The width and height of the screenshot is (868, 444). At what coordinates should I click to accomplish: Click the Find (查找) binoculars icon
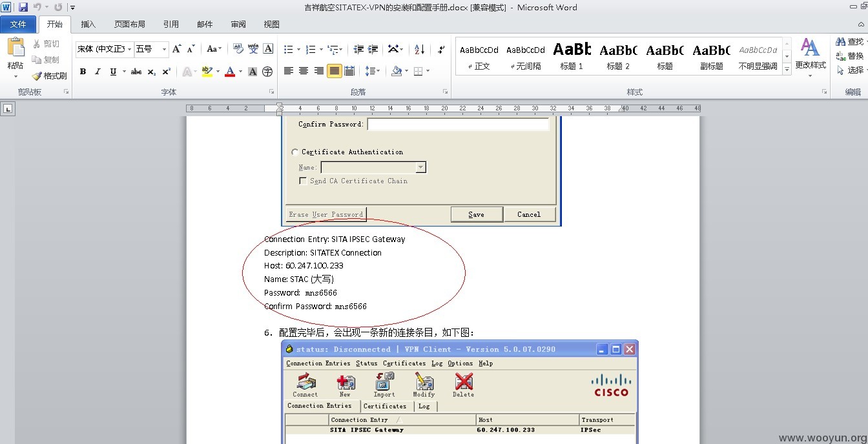tap(841, 41)
